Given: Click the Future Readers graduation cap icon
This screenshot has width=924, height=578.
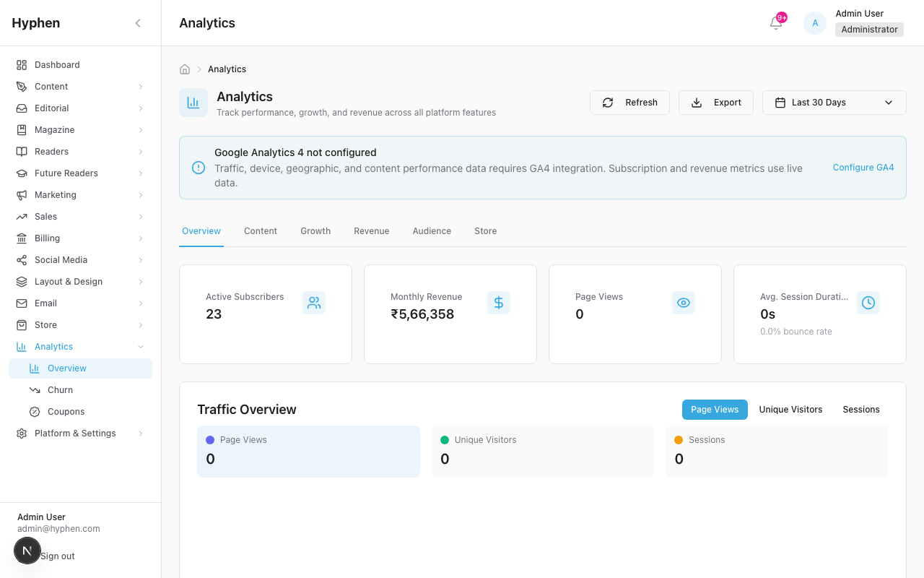Looking at the screenshot, I should click(x=22, y=173).
